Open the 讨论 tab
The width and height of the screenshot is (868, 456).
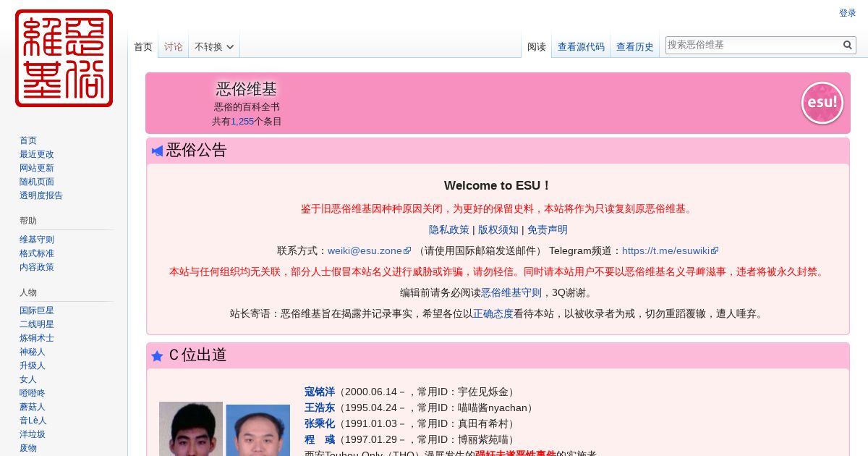click(x=174, y=46)
